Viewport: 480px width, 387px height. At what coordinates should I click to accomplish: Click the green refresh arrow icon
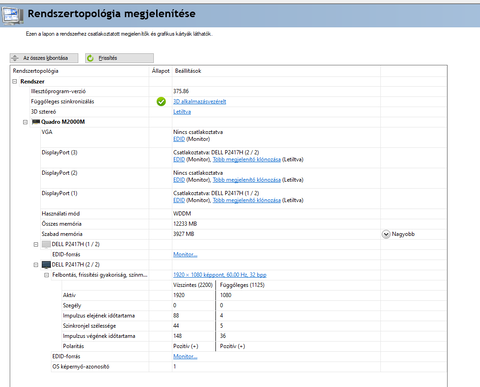click(x=90, y=58)
